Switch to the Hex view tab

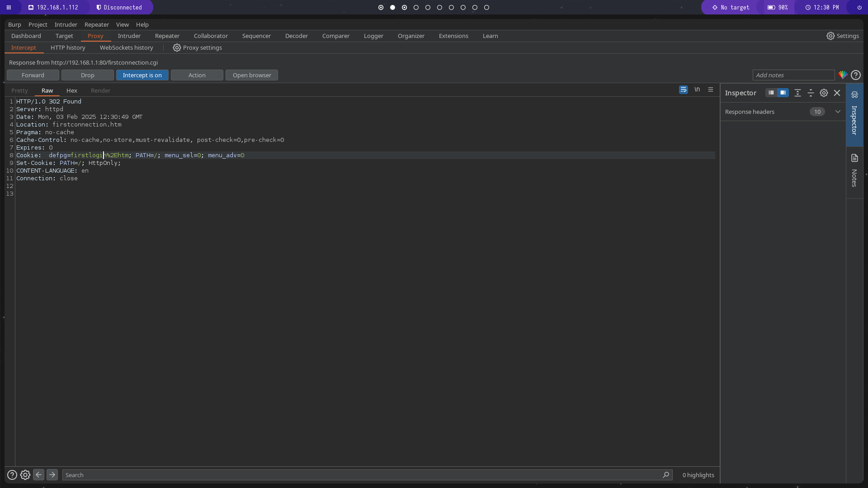click(72, 90)
